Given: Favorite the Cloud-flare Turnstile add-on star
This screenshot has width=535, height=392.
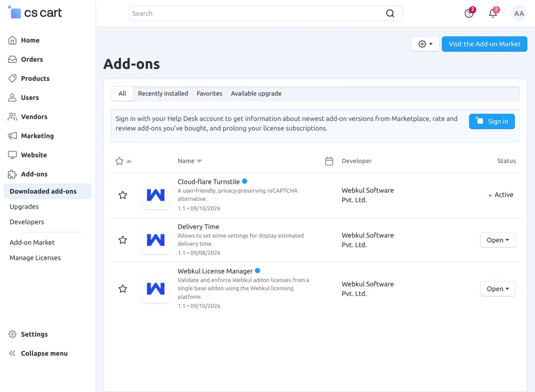Looking at the screenshot, I should pos(123,195).
